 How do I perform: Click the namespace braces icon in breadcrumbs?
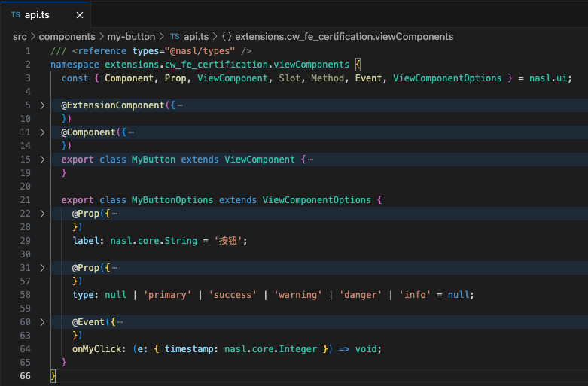[x=228, y=36]
